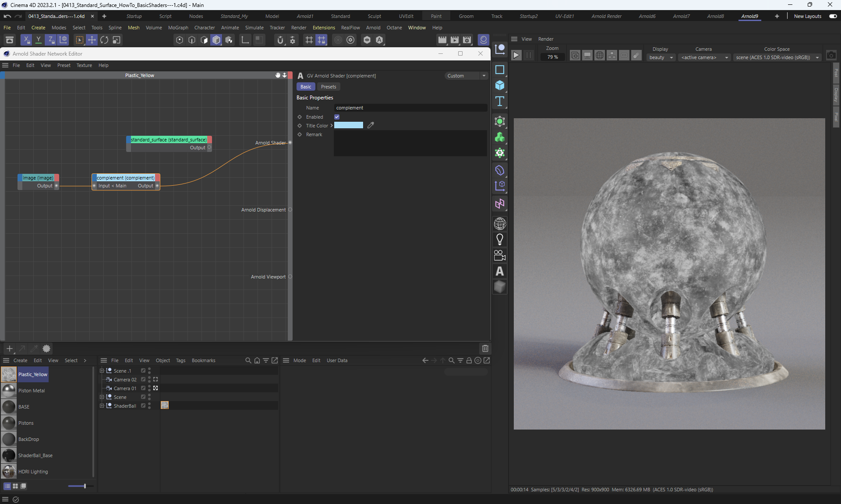
Task: Click the cube primitive icon in sidebar
Action: pyautogui.click(x=500, y=85)
